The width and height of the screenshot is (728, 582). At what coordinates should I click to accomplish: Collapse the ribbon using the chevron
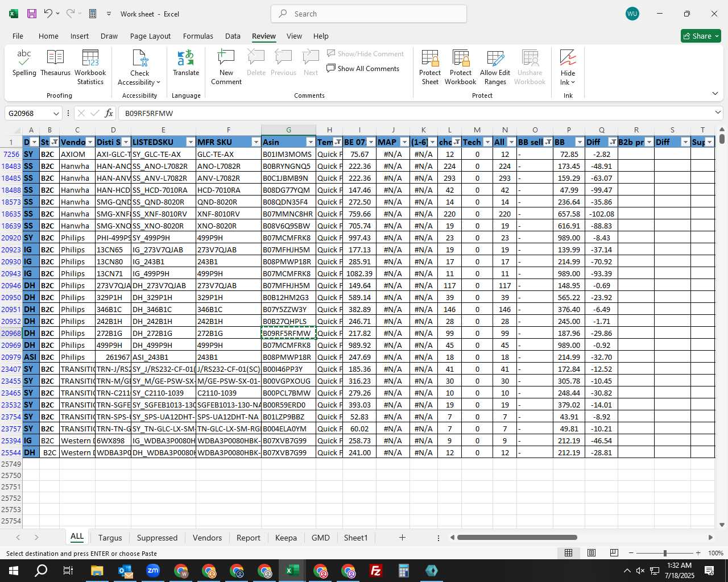[715, 93]
